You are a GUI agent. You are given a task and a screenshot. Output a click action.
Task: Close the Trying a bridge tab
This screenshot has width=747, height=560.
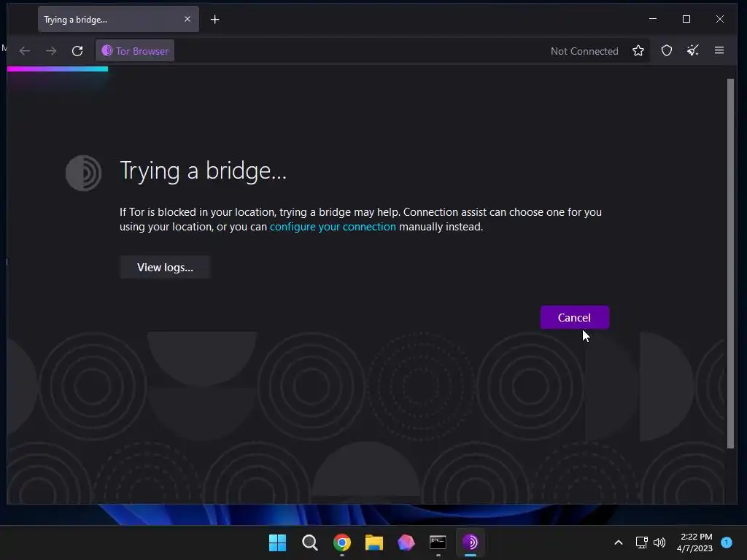[187, 19]
